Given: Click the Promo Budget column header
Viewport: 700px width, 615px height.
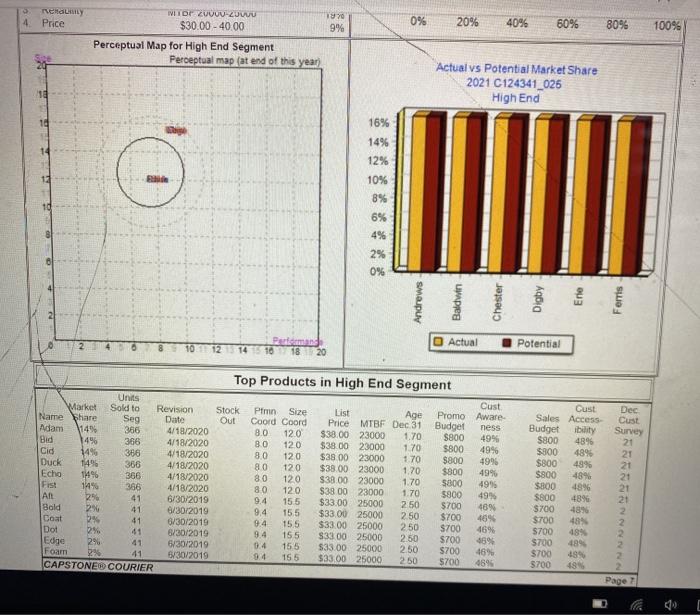Looking at the screenshot, I should (450, 420).
